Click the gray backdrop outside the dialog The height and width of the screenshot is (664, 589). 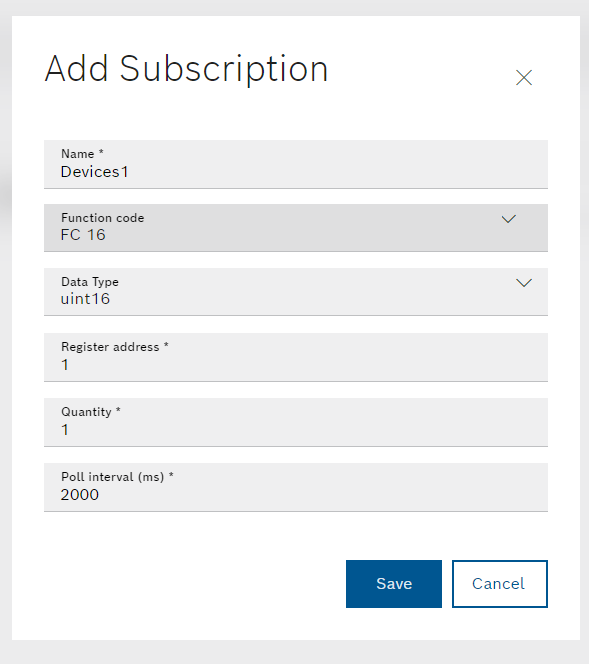294,652
